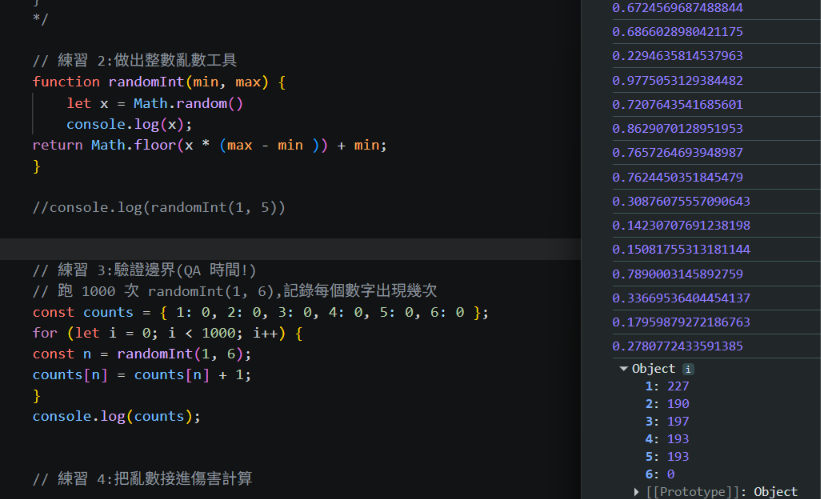Select the console value 0.14230707691238198
Screen dimensions: 821x499
pyautogui.click(x=681, y=226)
